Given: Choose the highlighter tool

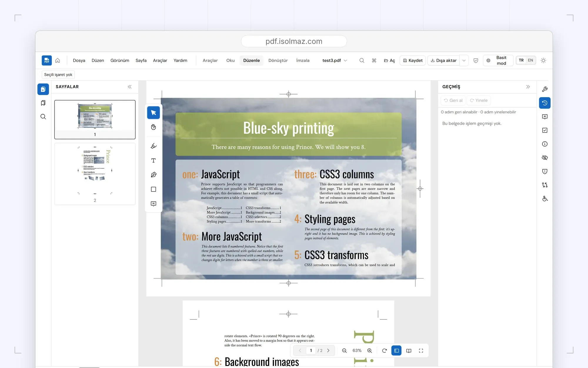Looking at the screenshot, I should 153,146.
